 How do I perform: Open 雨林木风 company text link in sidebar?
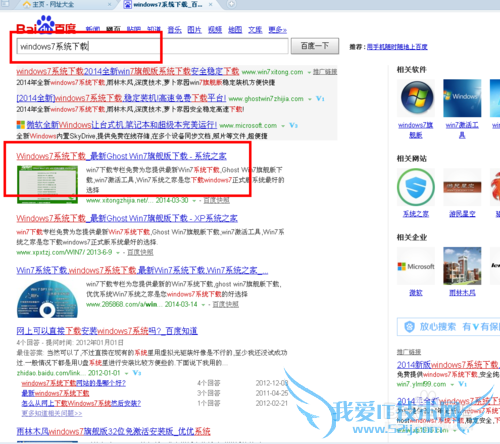tap(462, 293)
